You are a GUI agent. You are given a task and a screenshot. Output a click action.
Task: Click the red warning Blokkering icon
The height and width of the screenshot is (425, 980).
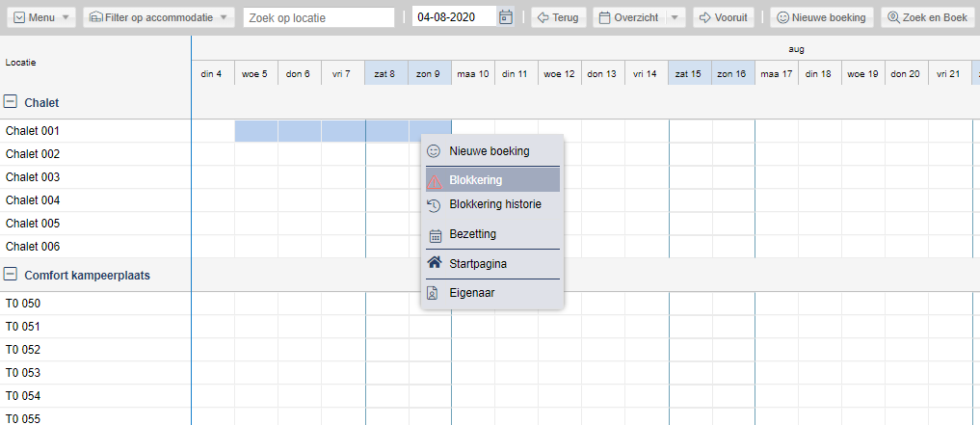(x=435, y=181)
